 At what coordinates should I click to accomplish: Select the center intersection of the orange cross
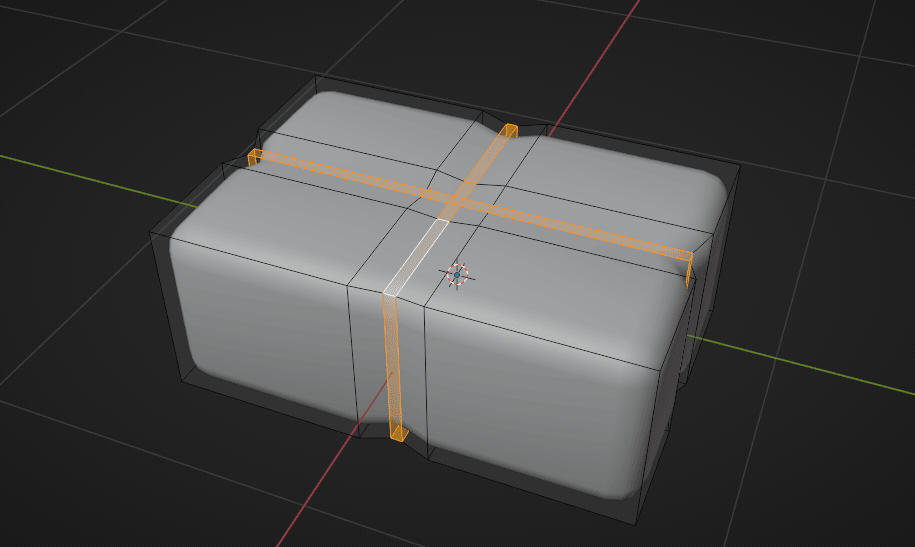click(x=456, y=200)
